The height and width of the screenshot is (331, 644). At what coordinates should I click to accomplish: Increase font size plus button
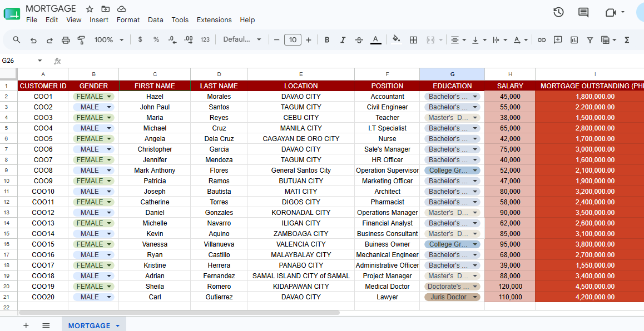(309, 40)
